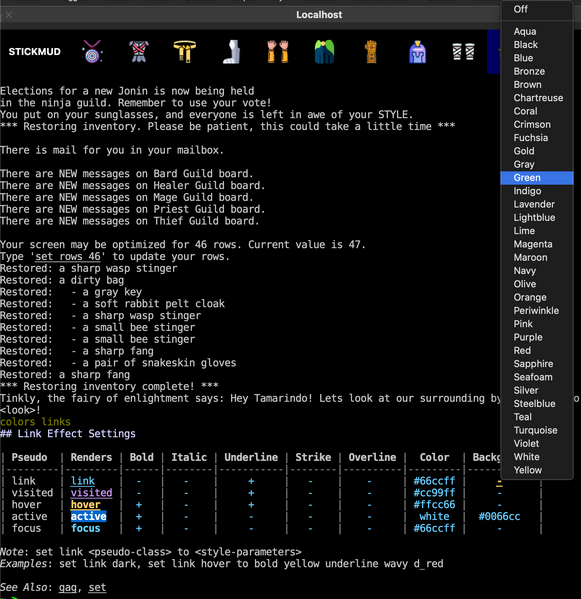This screenshot has width=581, height=599.
Task: Click the STICKMUD title label
Action: point(34,52)
